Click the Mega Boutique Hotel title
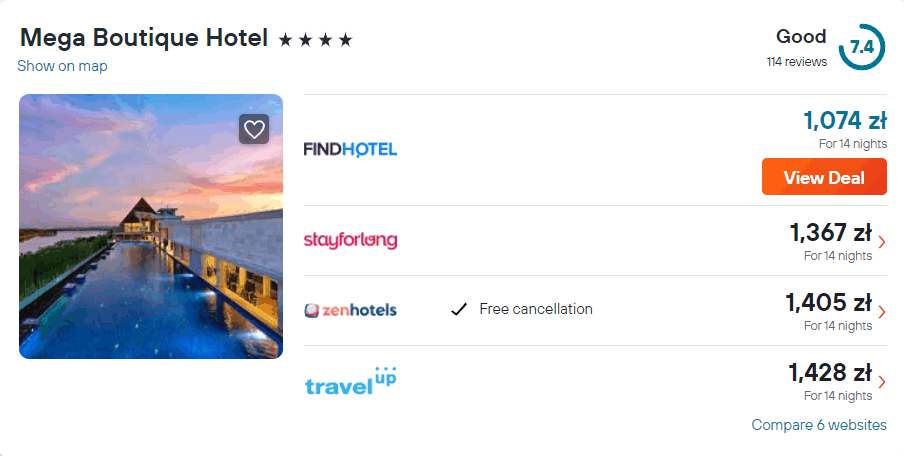Screen dimensions: 904x456 click(x=144, y=38)
